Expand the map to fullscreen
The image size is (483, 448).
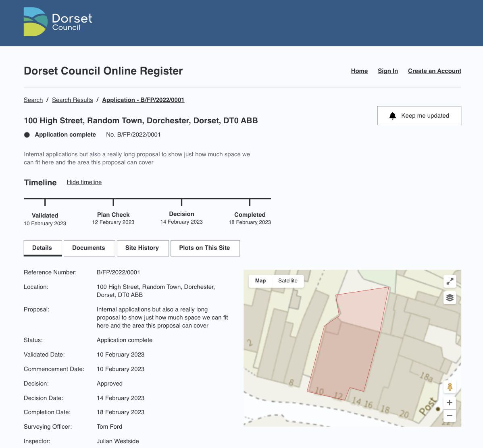coord(450,281)
